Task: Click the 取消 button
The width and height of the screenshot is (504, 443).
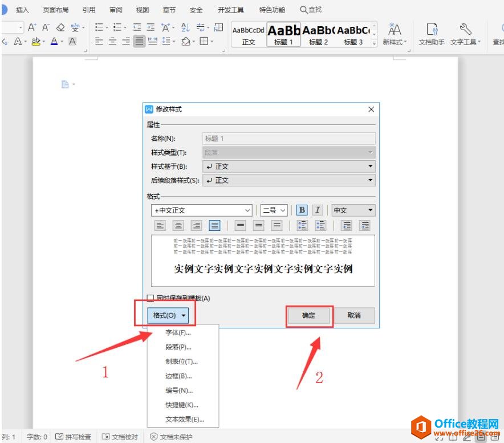Action: pos(354,315)
